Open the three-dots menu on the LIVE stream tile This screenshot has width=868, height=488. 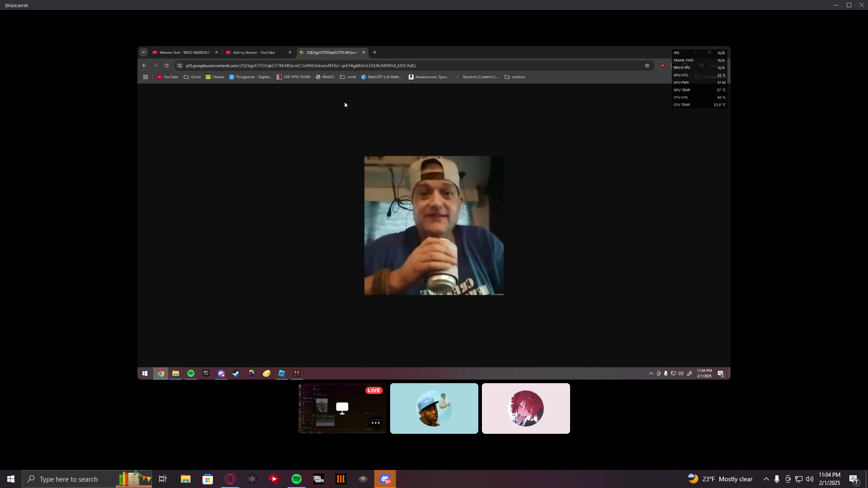[x=375, y=423]
